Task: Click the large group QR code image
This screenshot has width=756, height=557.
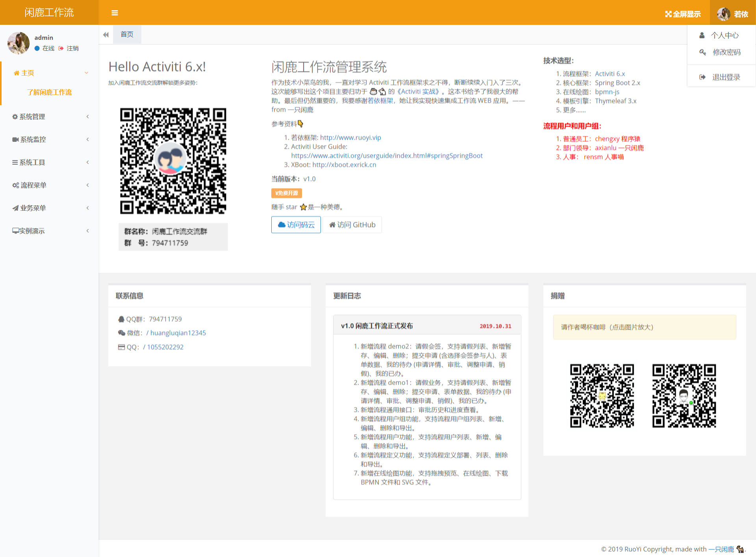Action: tap(173, 161)
